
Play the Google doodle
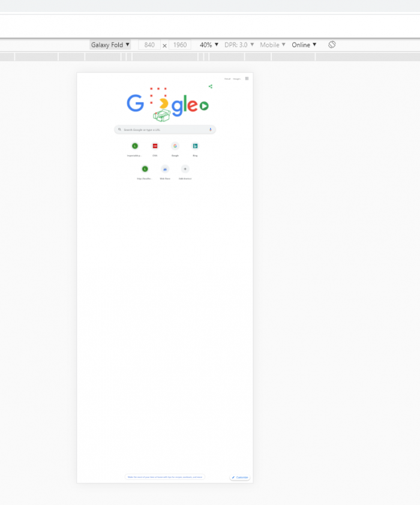pos(204,106)
